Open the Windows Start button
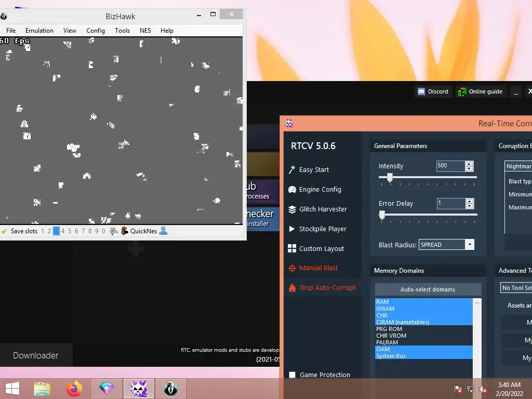The height and width of the screenshot is (399, 532). [x=12, y=389]
